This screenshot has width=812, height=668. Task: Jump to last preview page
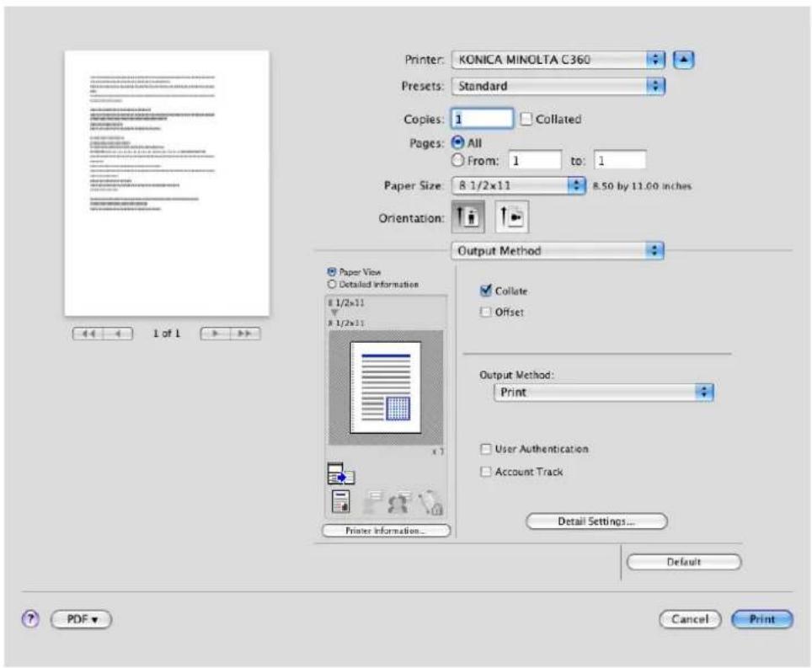click(245, 334)
